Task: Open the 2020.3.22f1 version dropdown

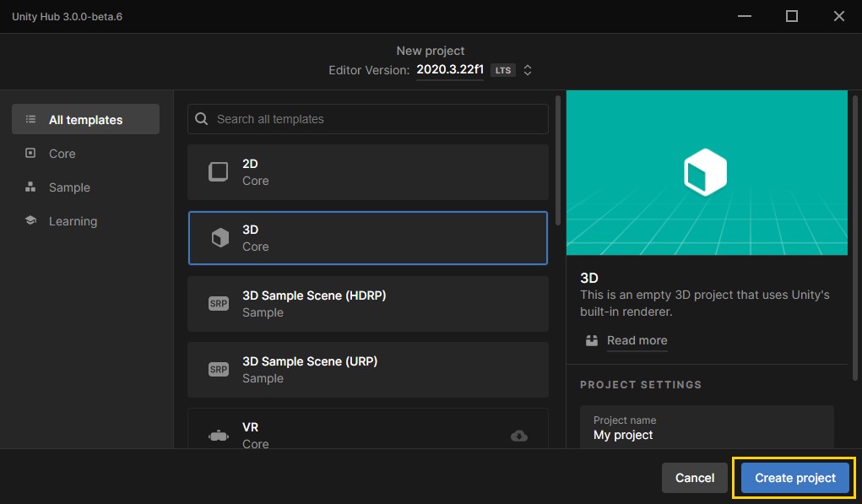Action: tap(450, 70)
